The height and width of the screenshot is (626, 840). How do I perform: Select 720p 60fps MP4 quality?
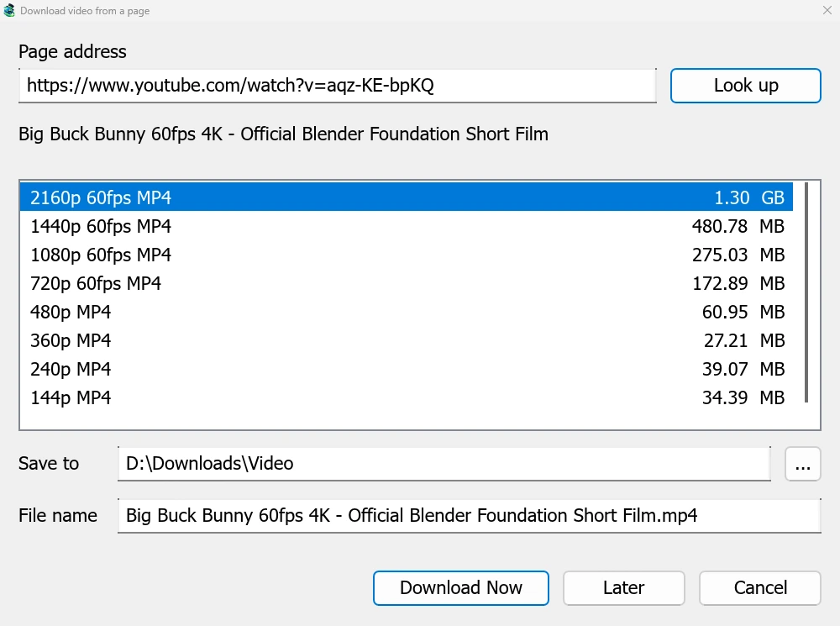pyautogui.click(x=406, y=283)
